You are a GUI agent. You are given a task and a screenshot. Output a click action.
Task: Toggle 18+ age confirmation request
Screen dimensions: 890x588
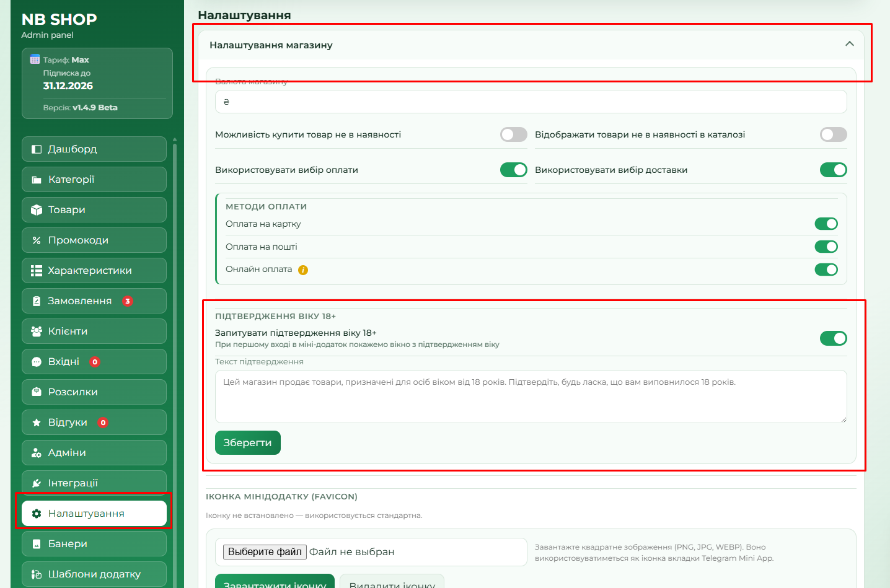click(x=834, y=338)
